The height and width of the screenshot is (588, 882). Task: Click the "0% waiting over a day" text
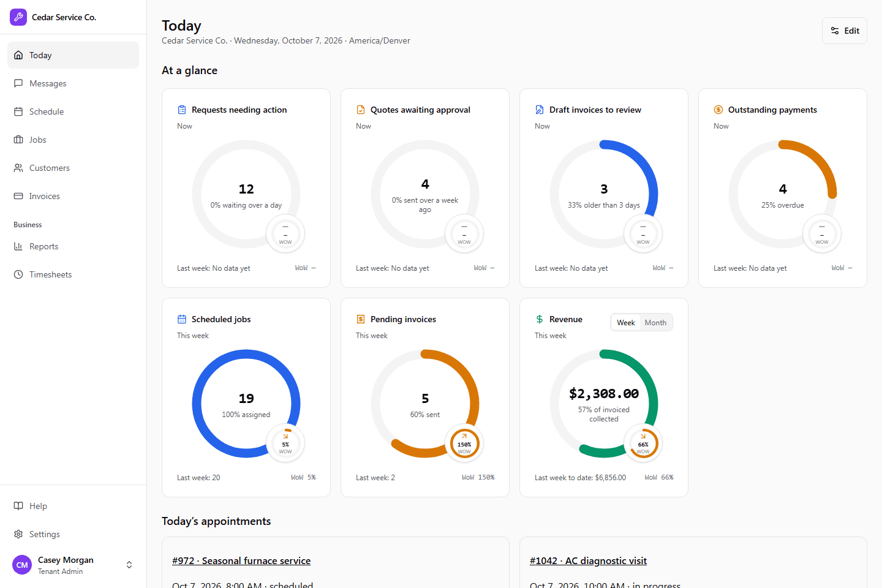pos(246,205)
